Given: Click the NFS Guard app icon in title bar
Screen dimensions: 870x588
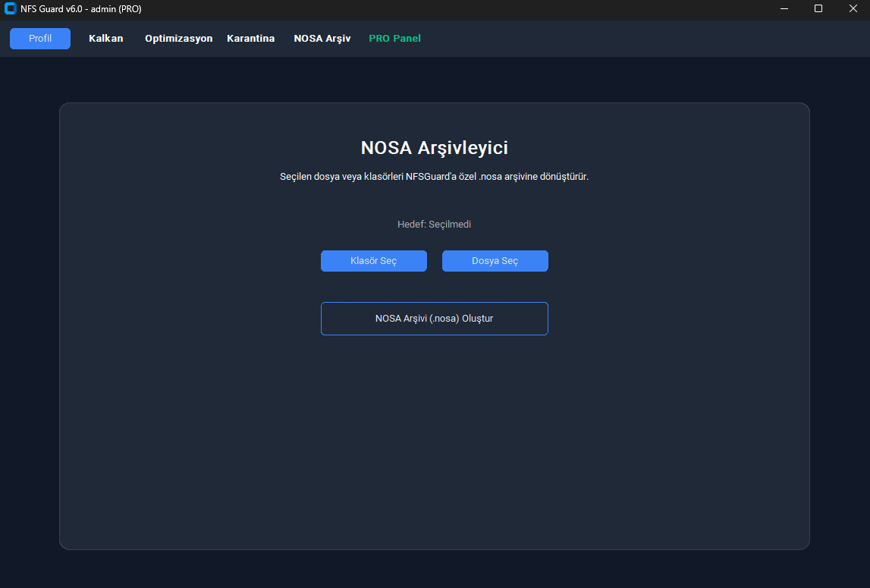Looking at the screenshot, I should pos(10,9).
